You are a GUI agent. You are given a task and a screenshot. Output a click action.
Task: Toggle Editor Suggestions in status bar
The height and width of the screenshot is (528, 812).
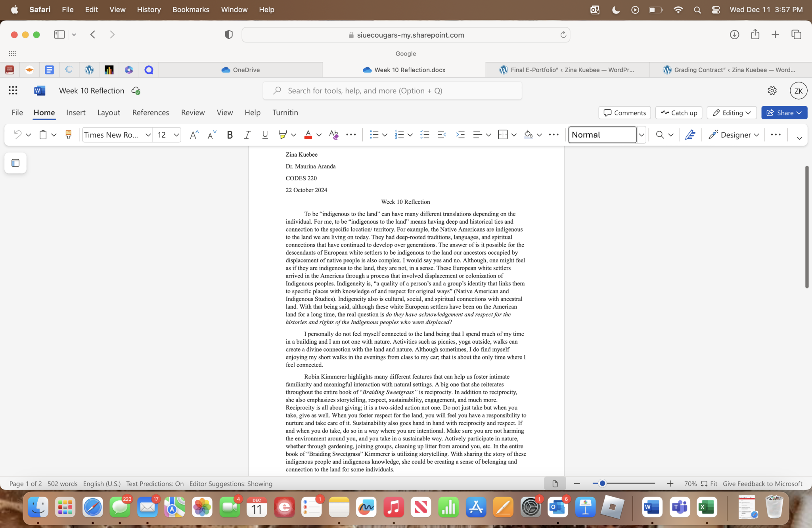pyautogui.click(x=231, y=484)
